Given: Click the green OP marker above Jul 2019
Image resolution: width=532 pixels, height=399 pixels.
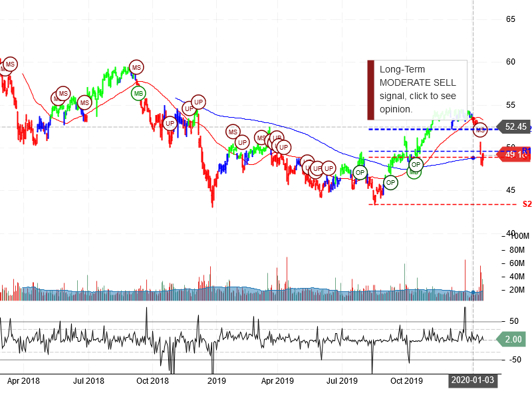Looking at the screenshot, I should pyautogui.click(x=360, y=173).
